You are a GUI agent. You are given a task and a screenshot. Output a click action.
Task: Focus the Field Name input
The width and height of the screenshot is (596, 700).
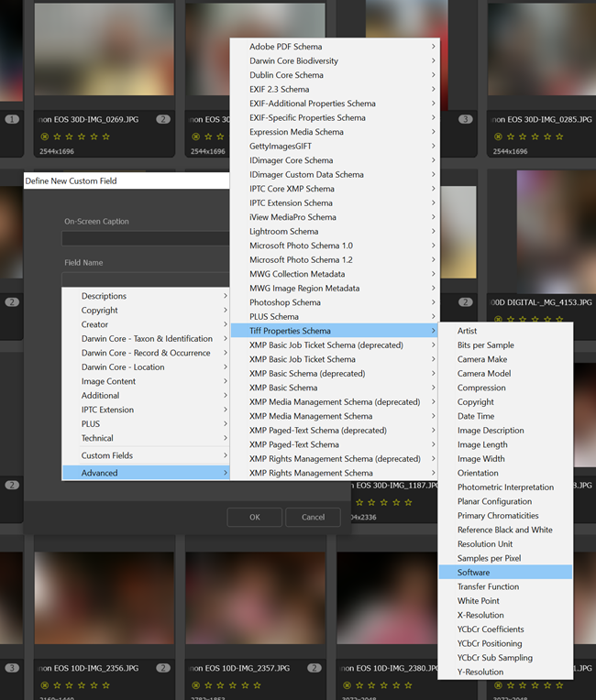coord(146,279)
